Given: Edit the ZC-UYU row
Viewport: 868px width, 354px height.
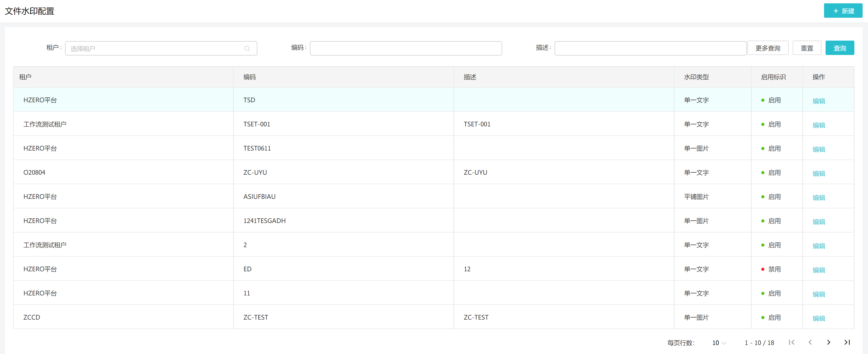Looking at the screenshot, I should coord(818,173).
